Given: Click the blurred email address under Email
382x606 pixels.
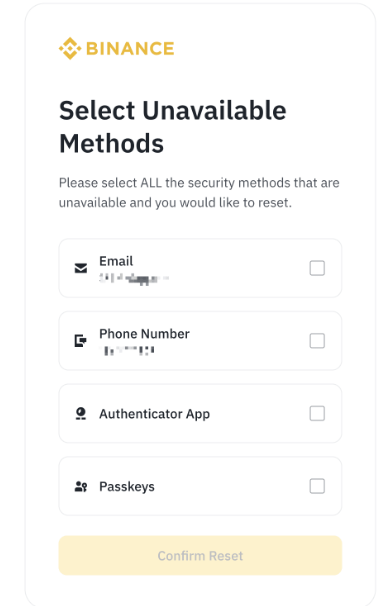Looking at the screenshot, I should [134, 278].
